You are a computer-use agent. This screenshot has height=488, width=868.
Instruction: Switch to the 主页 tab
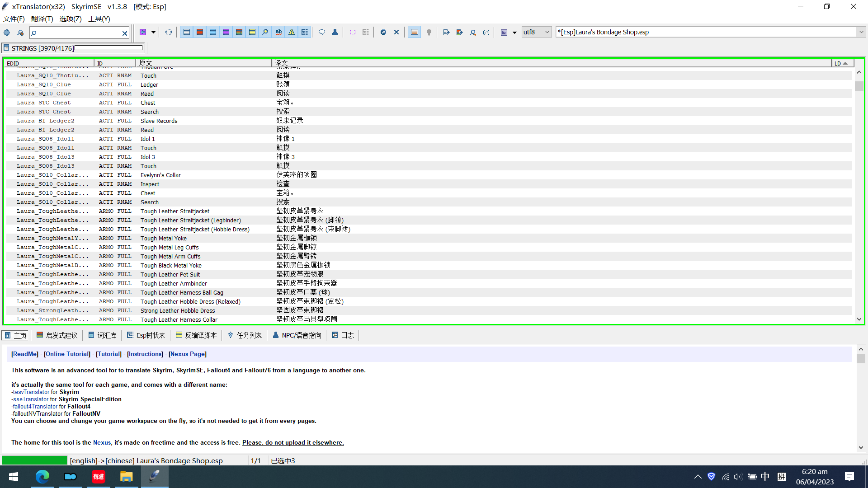[16, 335]
